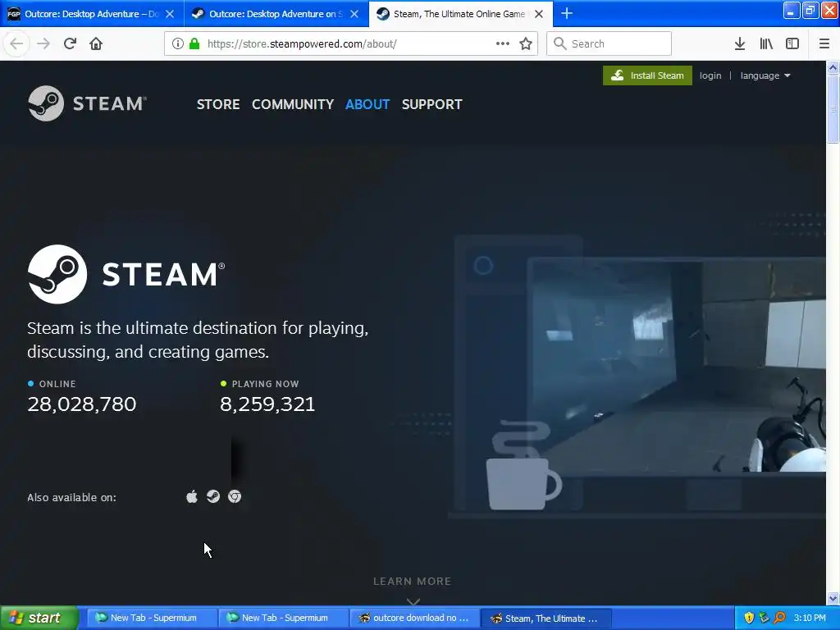Click the Apple macOS availability icon

[x=192, y=496]
